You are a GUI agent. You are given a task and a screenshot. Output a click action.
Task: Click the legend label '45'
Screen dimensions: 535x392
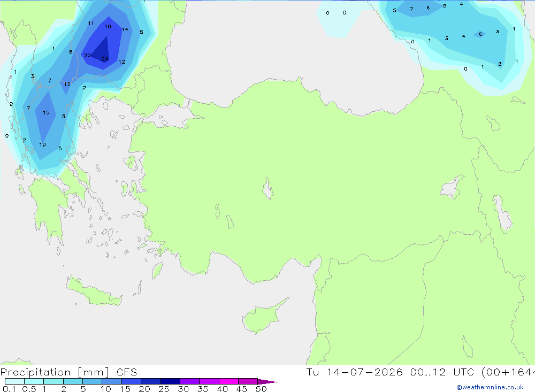click(x=242, y=389)
